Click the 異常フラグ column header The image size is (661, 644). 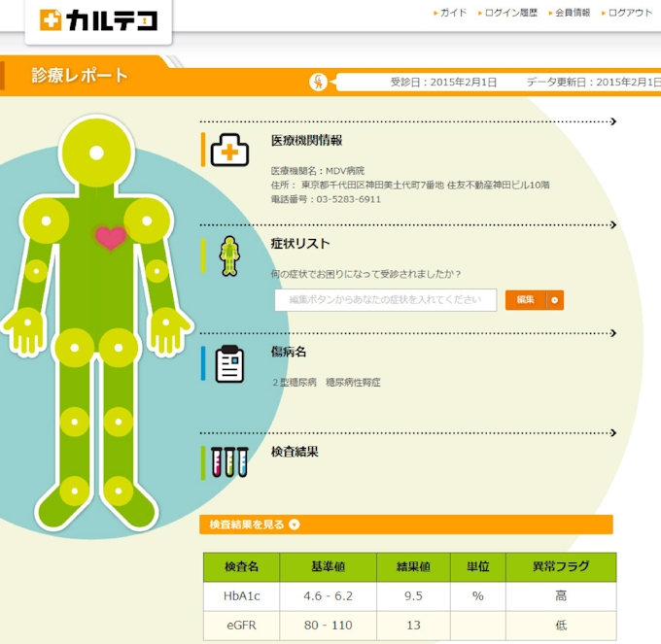coord(561,566)
